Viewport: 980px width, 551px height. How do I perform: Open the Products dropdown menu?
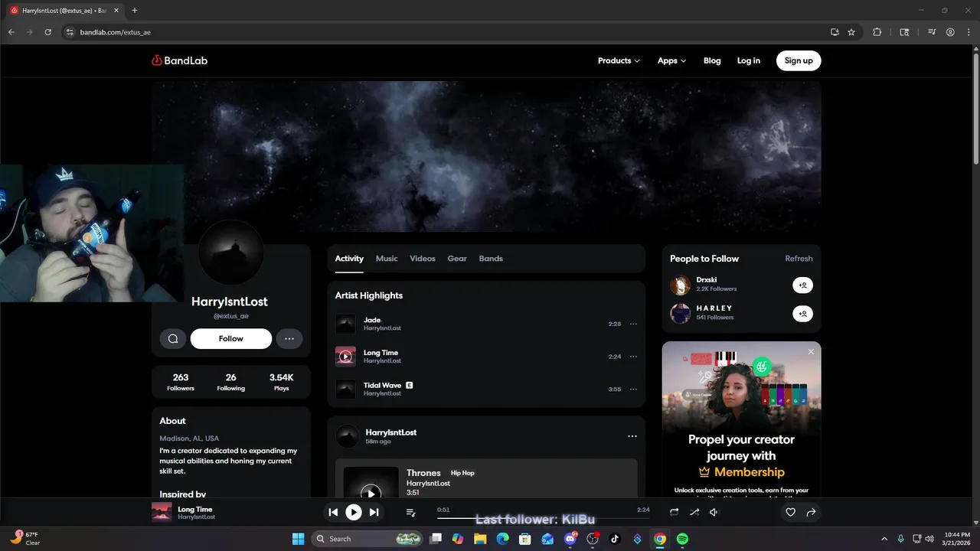[619, 60]
